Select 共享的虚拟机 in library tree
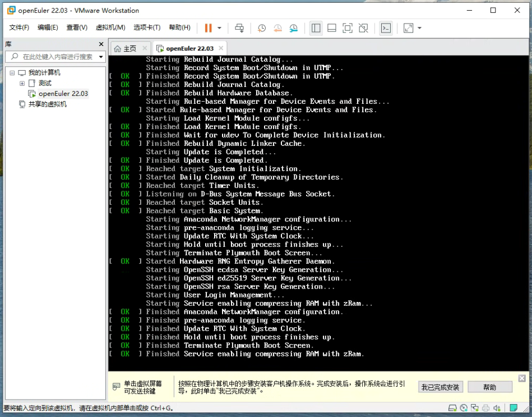The height and width of the screenshot is (417, 532). pos(48,104)
